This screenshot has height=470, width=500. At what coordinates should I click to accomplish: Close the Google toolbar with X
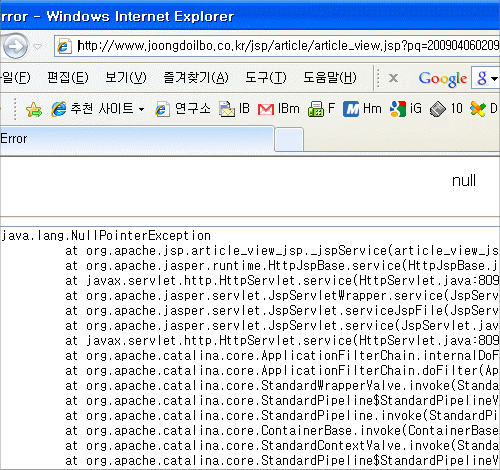(x=393, y=78)
